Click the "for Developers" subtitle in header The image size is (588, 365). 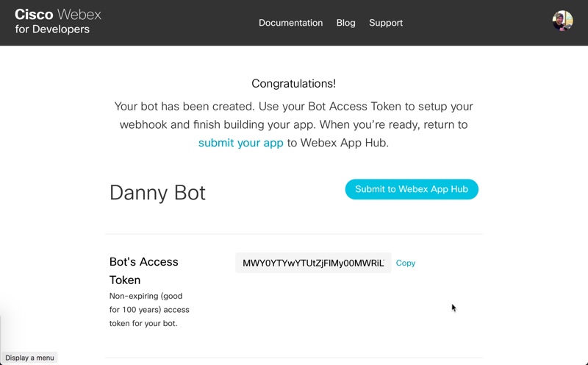52,30
